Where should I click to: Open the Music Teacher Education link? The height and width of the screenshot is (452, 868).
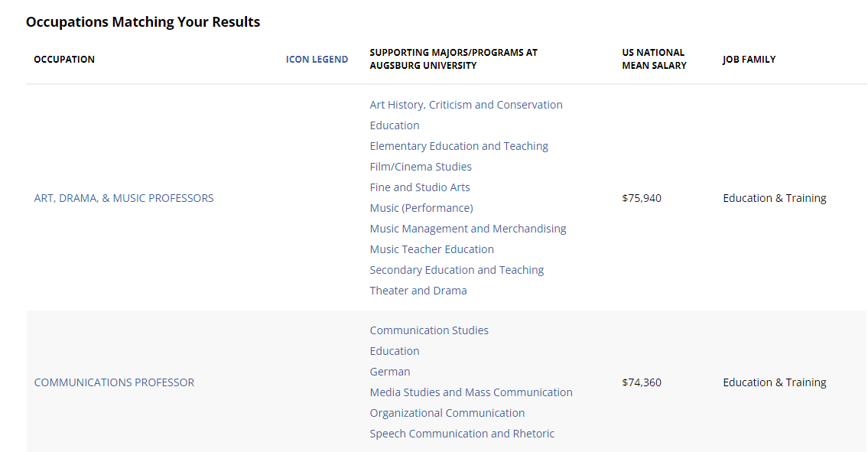[x=431, y=249]
